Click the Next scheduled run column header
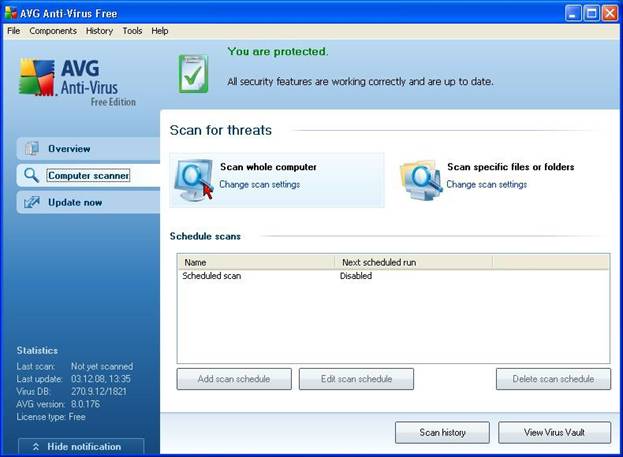This screenshot has height=457, width=623. [414, 262]
